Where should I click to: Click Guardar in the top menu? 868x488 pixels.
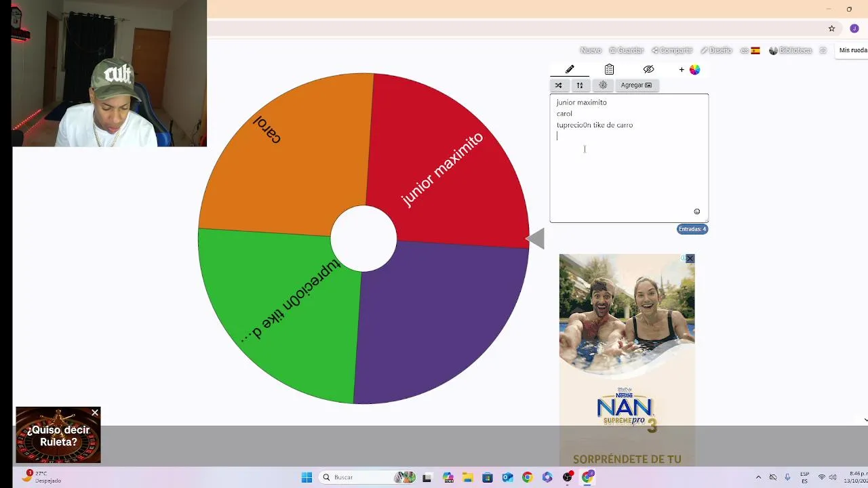pos(626,50)
